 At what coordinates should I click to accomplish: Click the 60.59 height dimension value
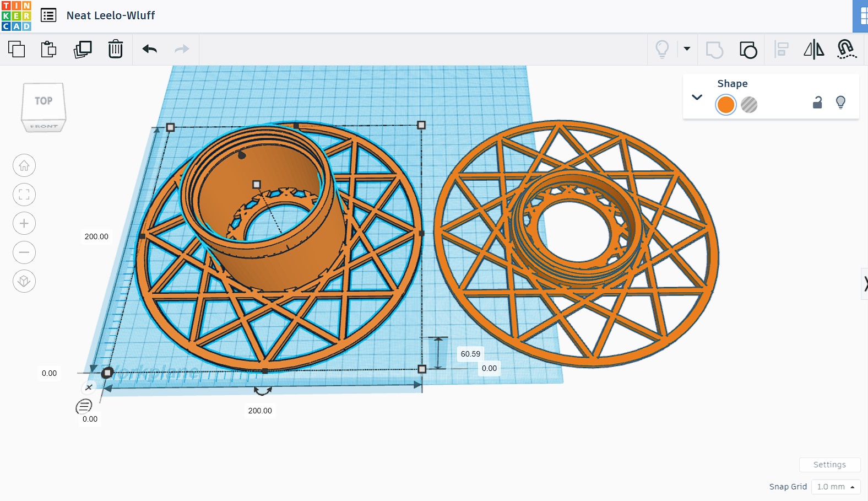click(x=470, y=354)
